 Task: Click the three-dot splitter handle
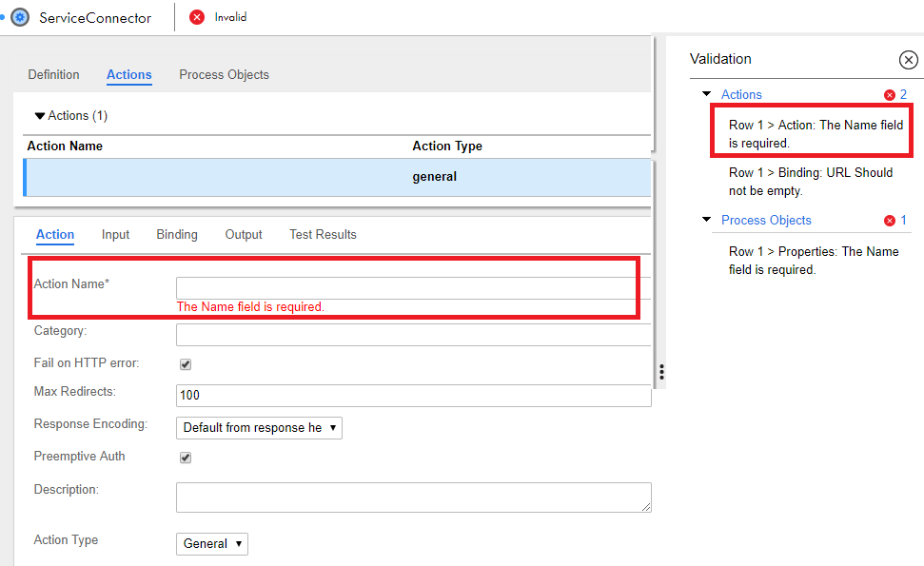(x=661, y=372)
